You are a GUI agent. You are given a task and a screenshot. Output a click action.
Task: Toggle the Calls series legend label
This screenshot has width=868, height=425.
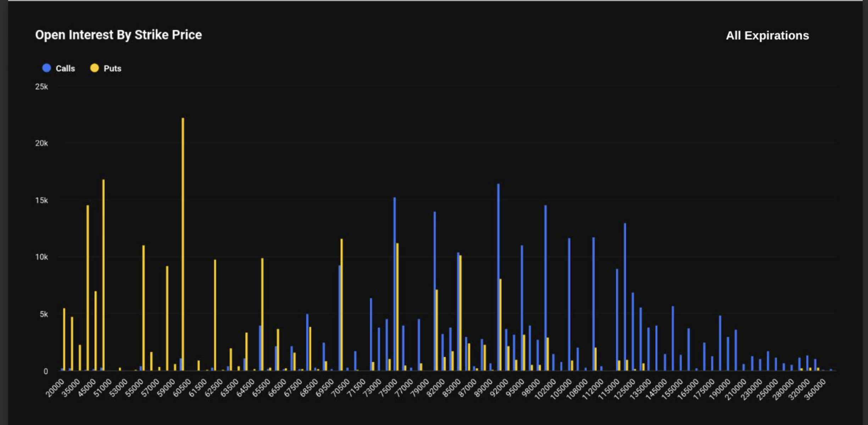[65, 68]
